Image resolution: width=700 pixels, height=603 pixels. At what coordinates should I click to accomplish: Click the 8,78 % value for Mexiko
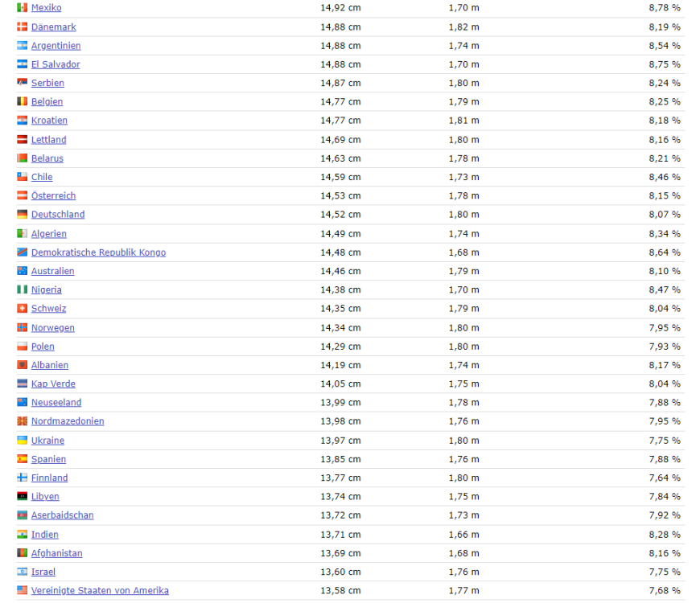[x=664, y=8]
